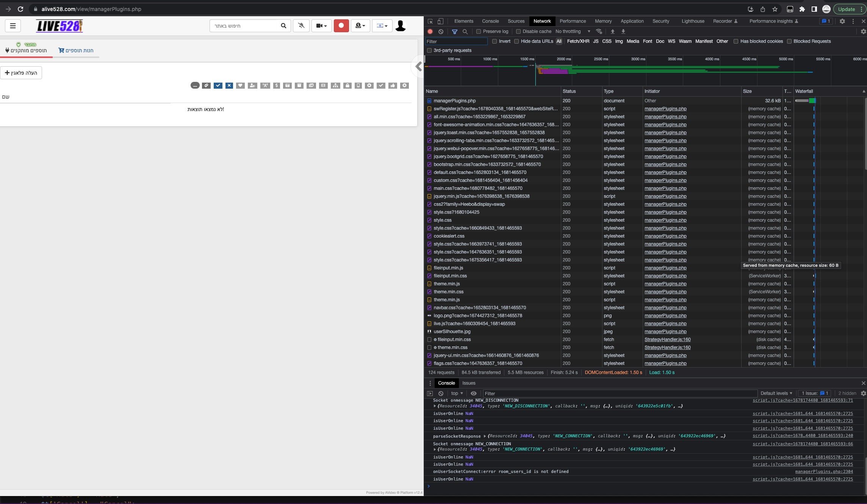Toggle device toolbar in DevTools
The height and width of the screenshot is (504, 867).
point(440,21)
